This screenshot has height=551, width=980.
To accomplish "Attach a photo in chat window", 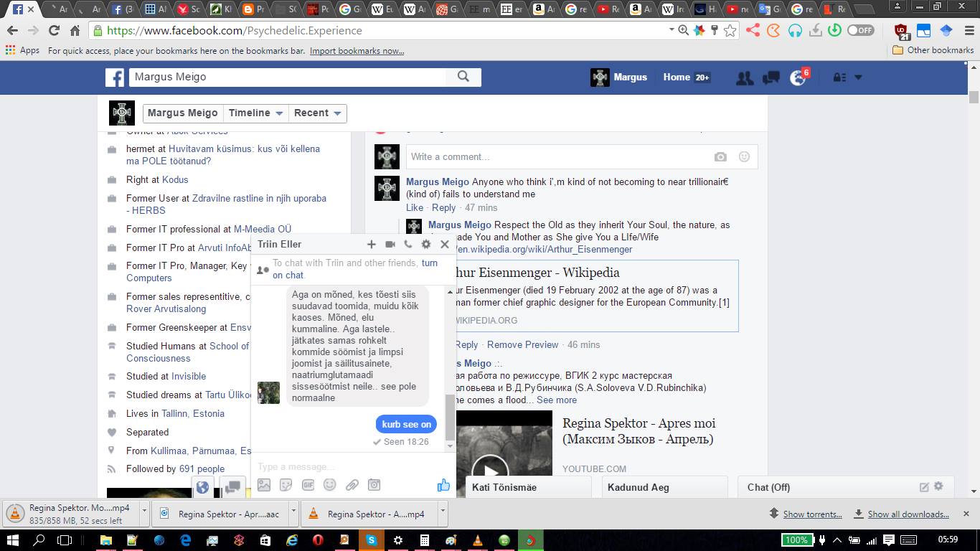I will tap(264, 485).
